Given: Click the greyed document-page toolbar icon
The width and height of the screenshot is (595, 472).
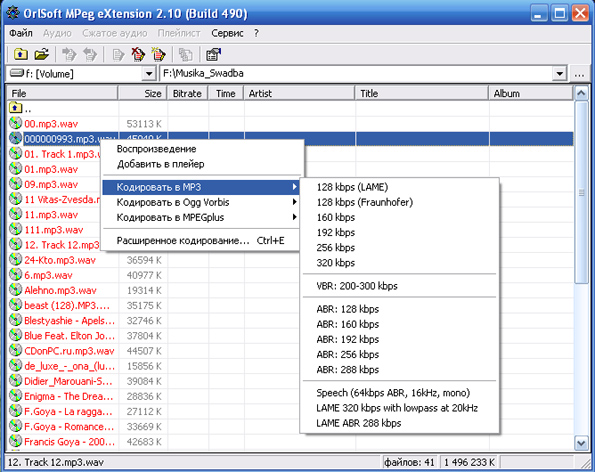Looking at the screenshot, I should click(x=118, y=54).
